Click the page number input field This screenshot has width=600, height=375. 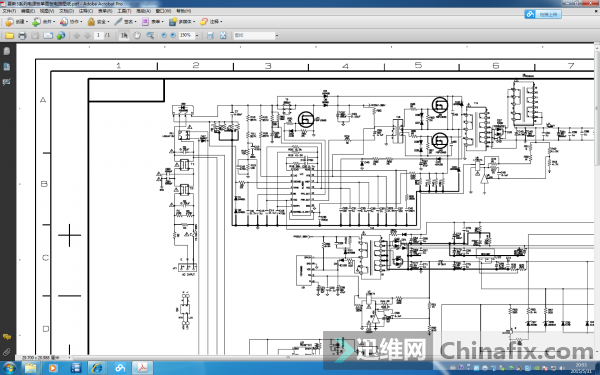(x=98, y=36)
